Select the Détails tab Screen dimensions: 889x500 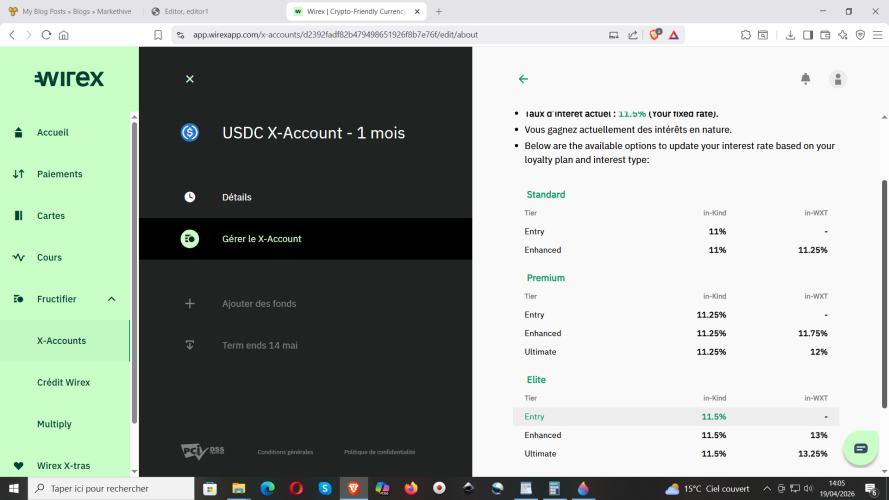[237, 197]
